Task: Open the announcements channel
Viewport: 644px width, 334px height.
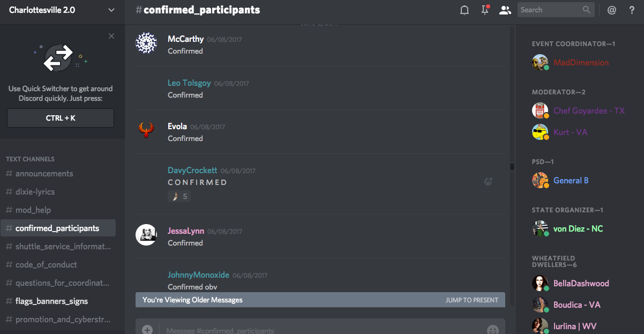Action: (58, 174)
